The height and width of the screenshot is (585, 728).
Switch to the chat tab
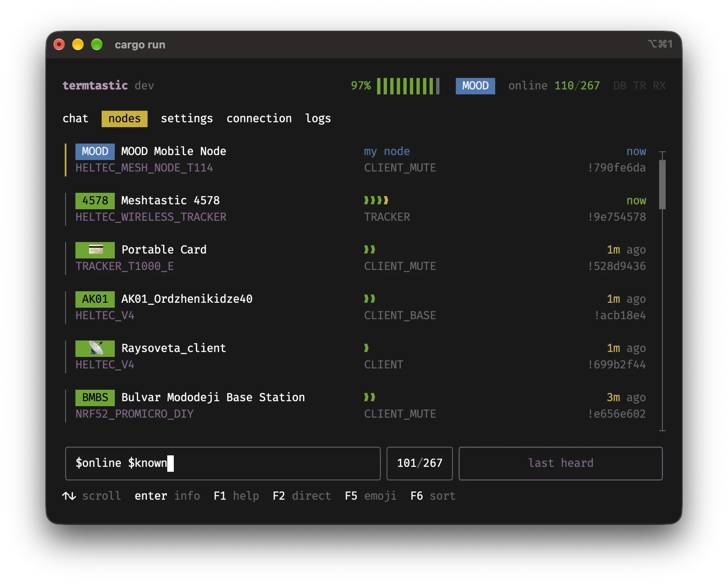[75, 119]
